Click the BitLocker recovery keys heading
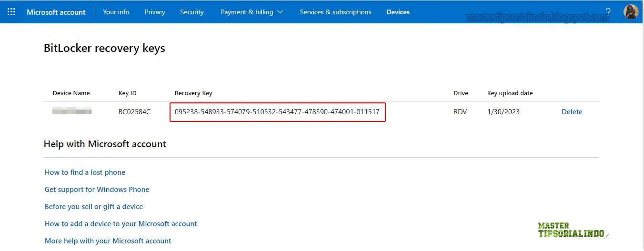The height and width of the screenshot is (251, 644). tap(104, 48)
